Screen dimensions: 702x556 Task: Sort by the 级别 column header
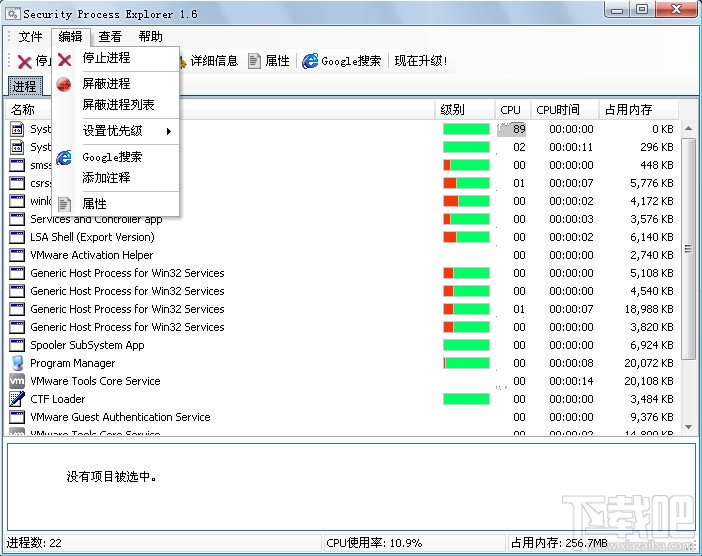click(465, 110)
